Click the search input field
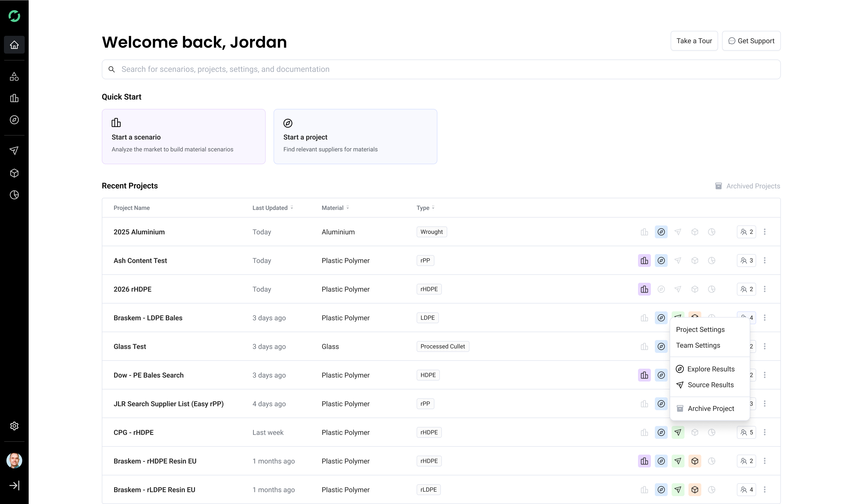The image size is (854, 504). point(441,70)
